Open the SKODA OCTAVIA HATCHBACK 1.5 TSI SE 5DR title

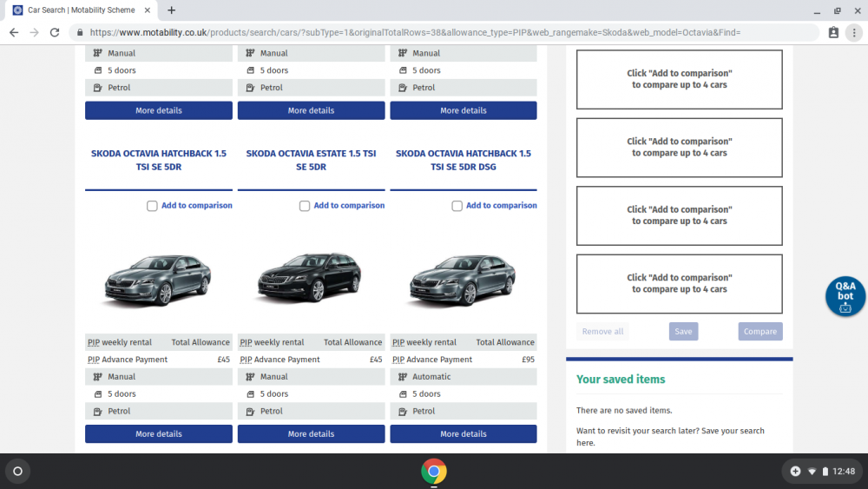(x=159, y=160)
